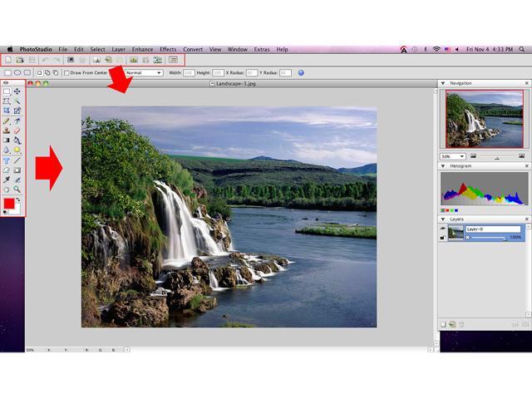
Task: Click the Undo arrow in toolbar
Action: pyautogui.click(x=45, y=60)
